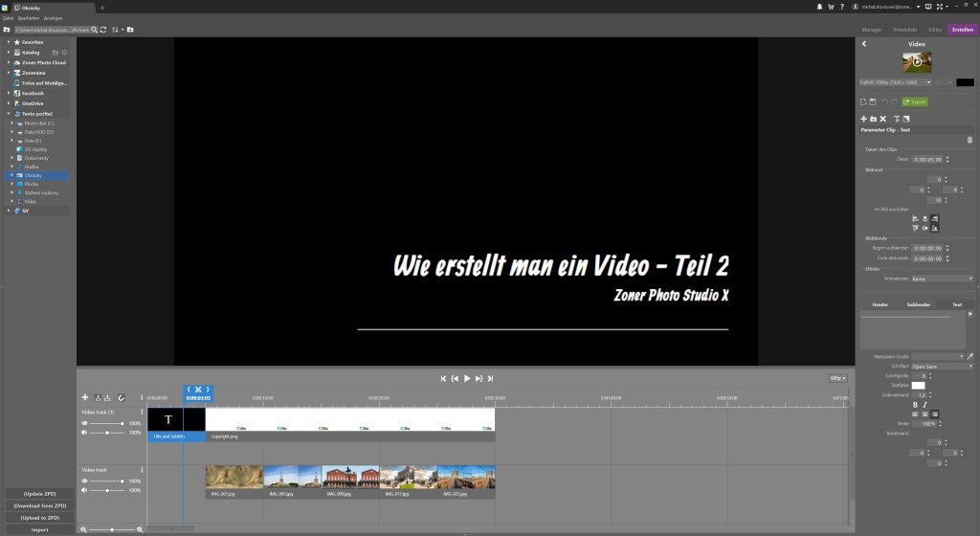Open the Manager module tab
The height and width of the screenshot is (536, 980).
(x=871, y=30)
